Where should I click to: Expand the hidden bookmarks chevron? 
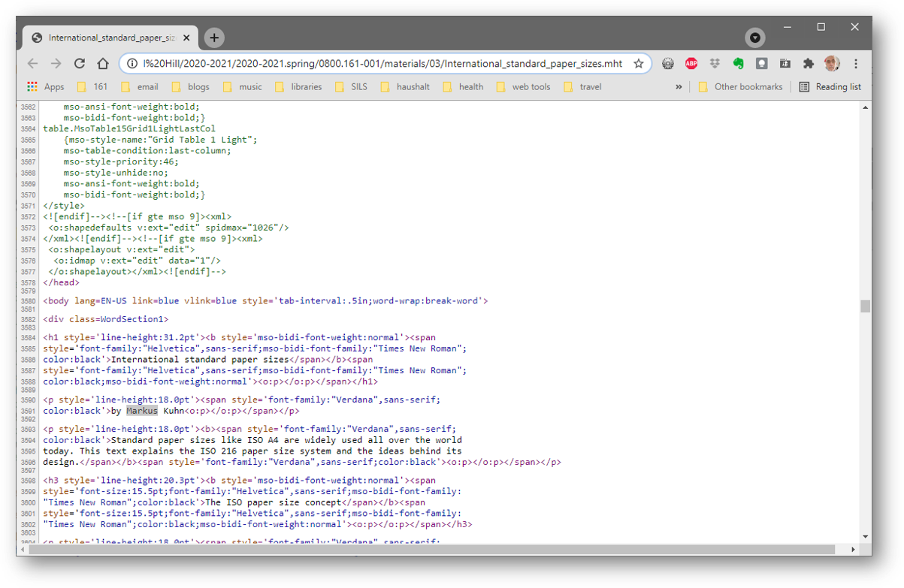679,86
